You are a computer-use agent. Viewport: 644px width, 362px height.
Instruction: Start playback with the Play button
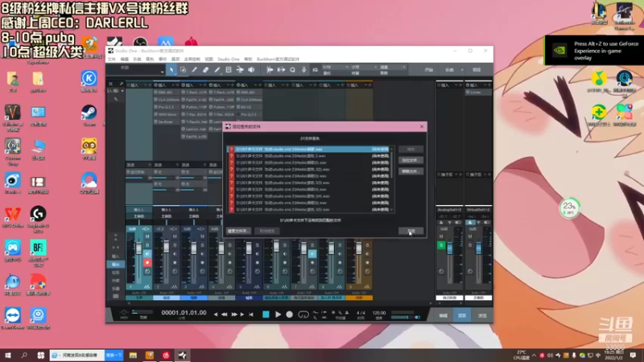click(278, 315)
